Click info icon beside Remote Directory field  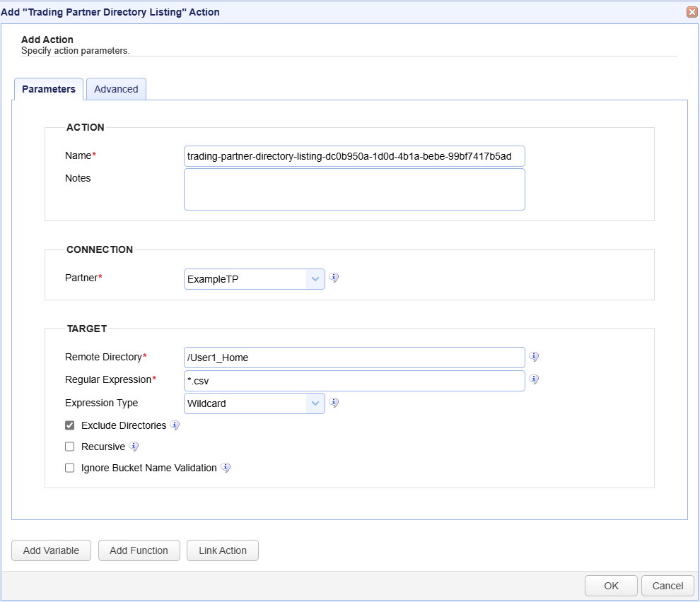pyautogui.click(x=535, y=357)
